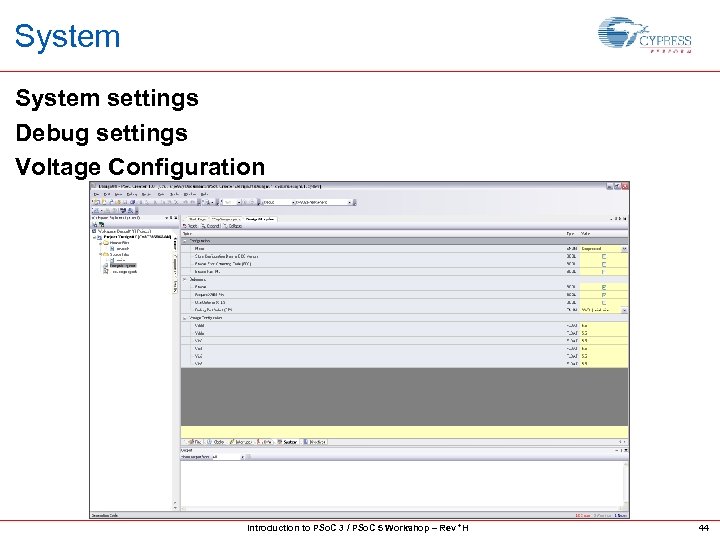The width and height of the screenshot is (720, 540).
Task: Open the Pins tab at the bottom
Action: click(x=195, y=442)
